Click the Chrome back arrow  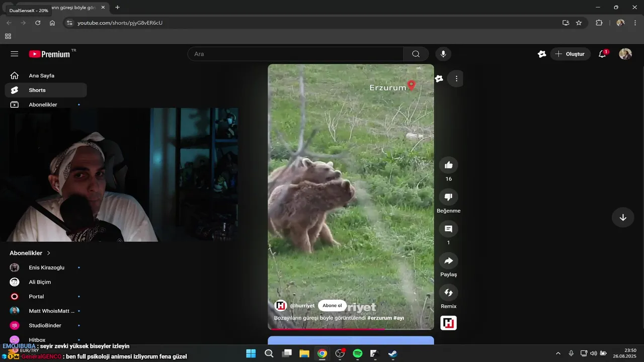point(9,23)
